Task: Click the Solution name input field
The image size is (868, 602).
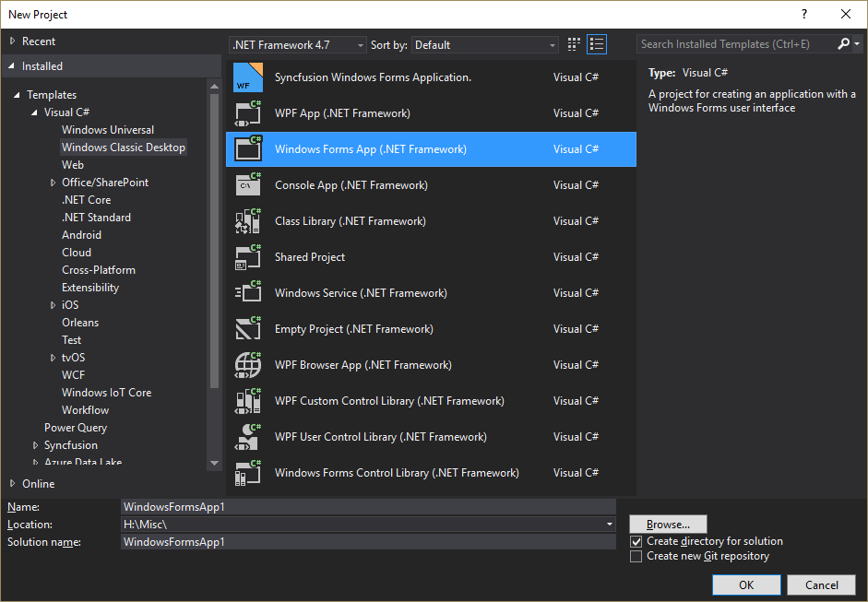Action: (x=368, y=542)
